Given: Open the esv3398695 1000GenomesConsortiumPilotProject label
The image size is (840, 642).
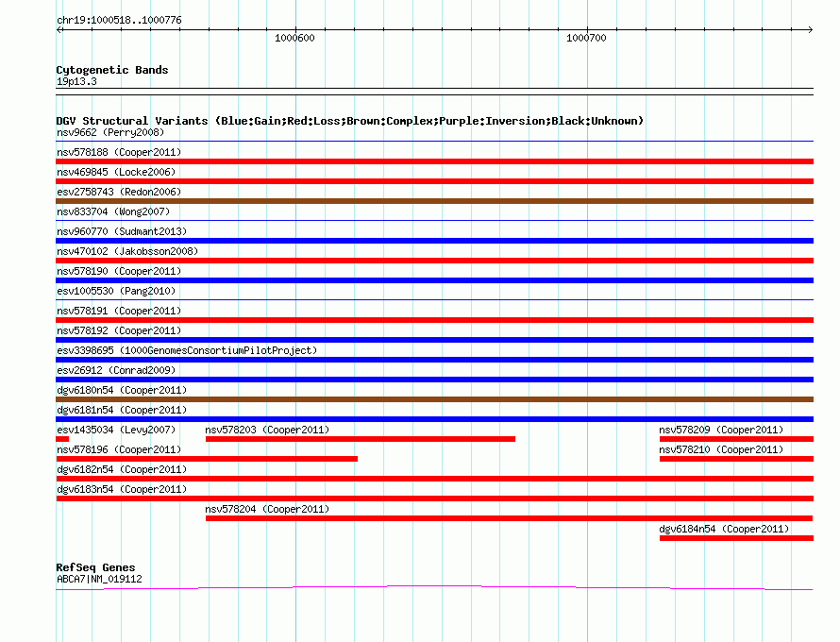Looking at the screenshot, I should point(187,350).
